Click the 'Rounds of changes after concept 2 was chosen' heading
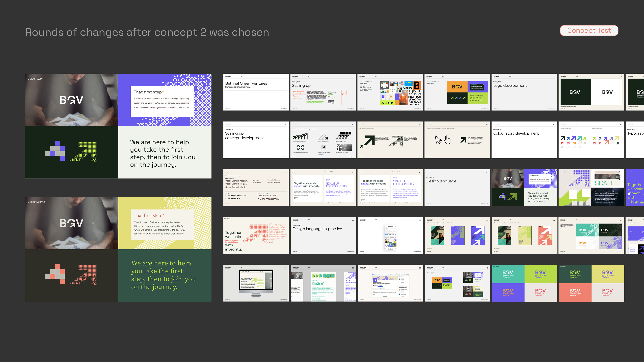644x362 pixels. pos(147,32)
